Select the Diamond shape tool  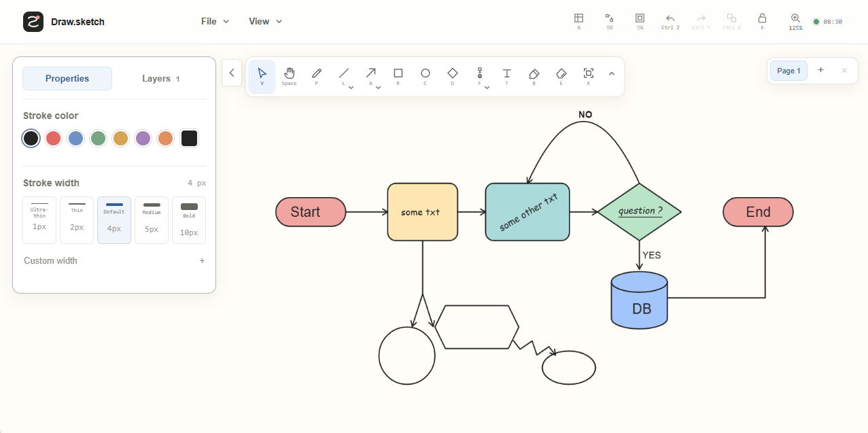tap(453, 76)
